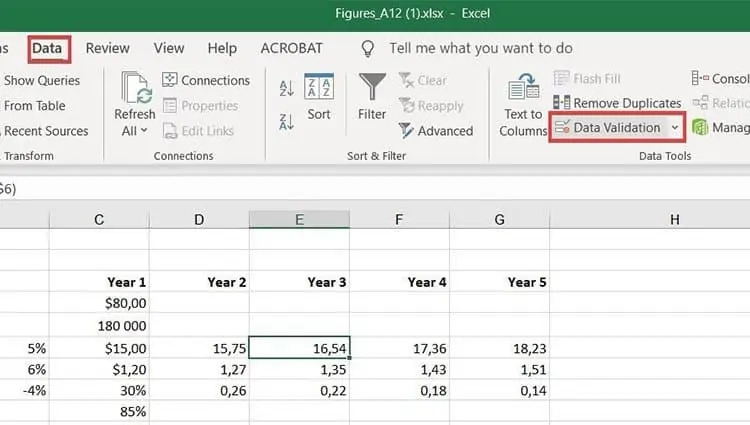Click the Tell me what you want to do box

point(481,48)
